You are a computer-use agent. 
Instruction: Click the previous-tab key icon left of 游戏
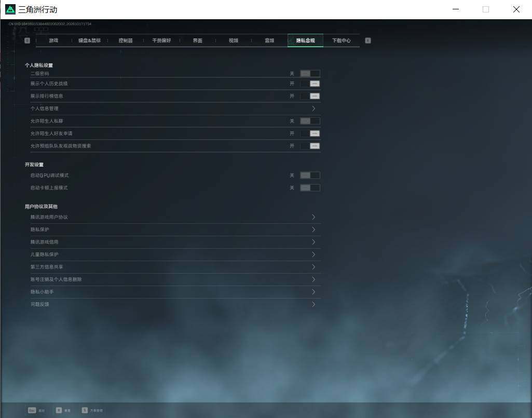(27, 41)
